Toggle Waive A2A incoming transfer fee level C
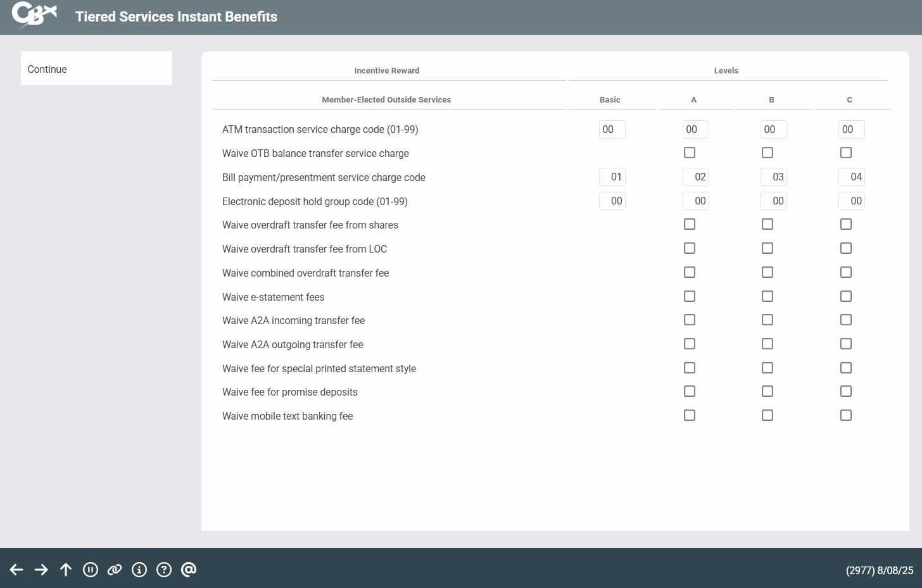 [846, 320]
